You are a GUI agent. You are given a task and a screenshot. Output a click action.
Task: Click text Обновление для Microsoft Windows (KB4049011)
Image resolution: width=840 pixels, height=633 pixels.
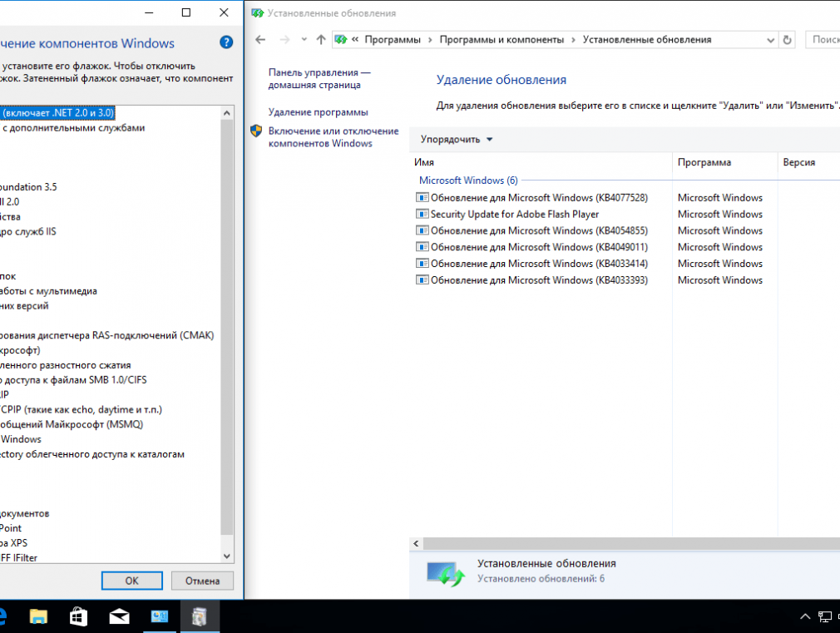pyautogui.click(x=539, y=247)
